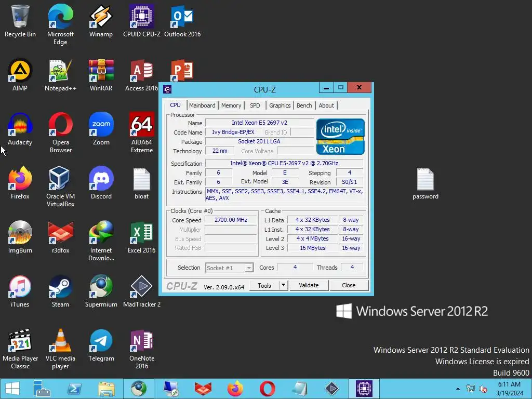Select the Notepad++ desktop icon

[x=60, y=75]
